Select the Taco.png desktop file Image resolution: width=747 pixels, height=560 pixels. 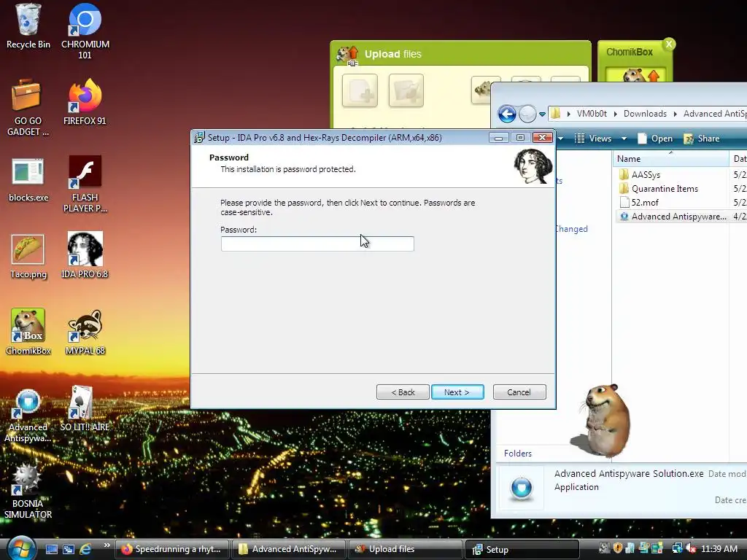pos(28,256)
